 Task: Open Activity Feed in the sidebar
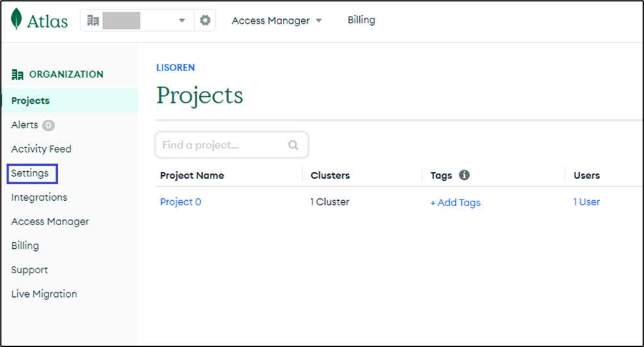point(41,149)
